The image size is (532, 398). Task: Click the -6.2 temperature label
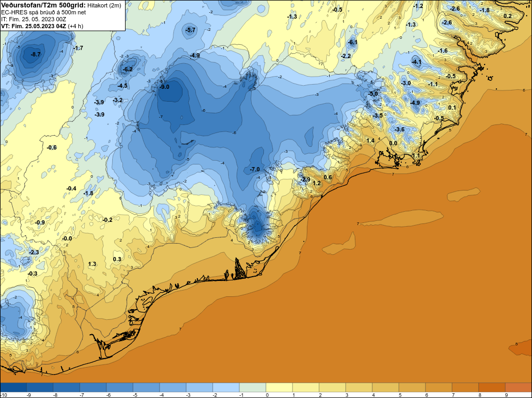pos(128,69)
